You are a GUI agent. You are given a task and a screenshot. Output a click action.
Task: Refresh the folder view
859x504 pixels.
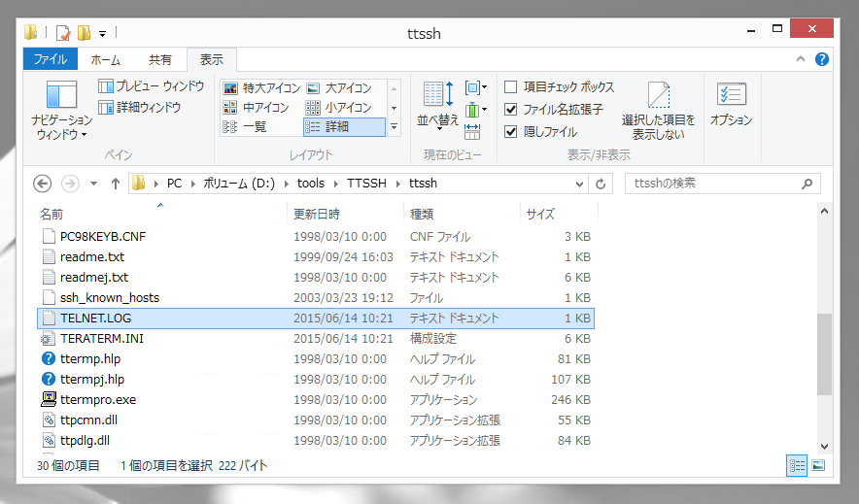(601, 184)
